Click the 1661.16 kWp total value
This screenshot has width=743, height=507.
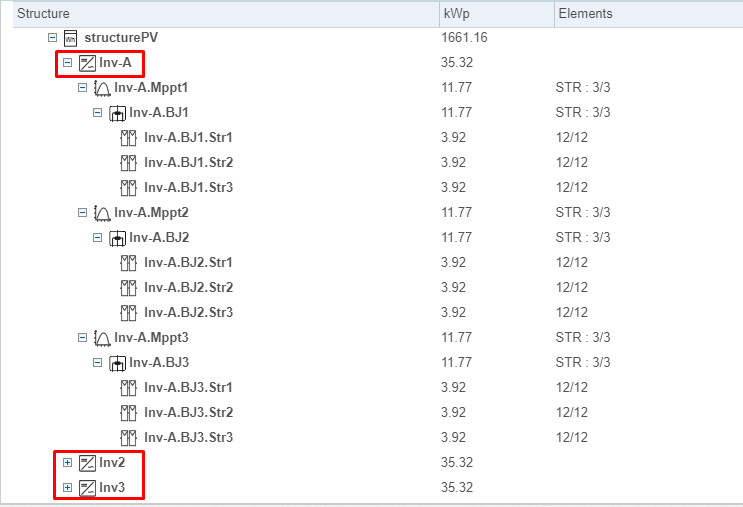point(464,38)
